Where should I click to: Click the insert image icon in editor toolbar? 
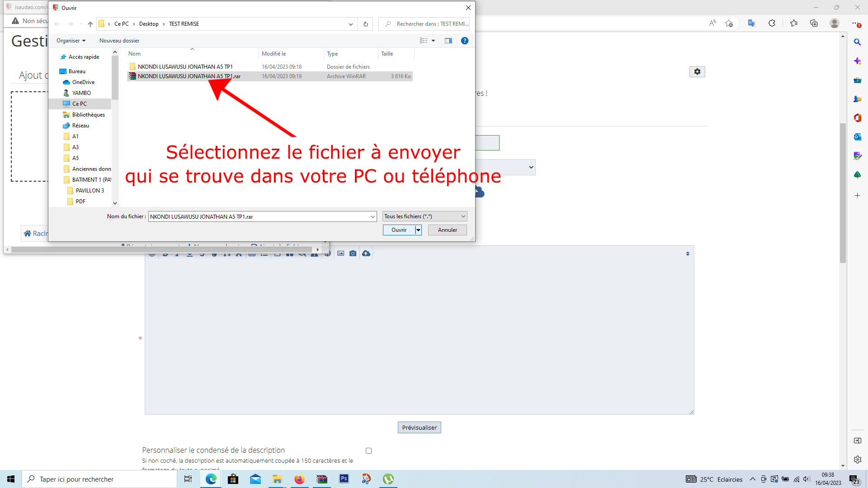pyautogui.click(x=340, y=253)
